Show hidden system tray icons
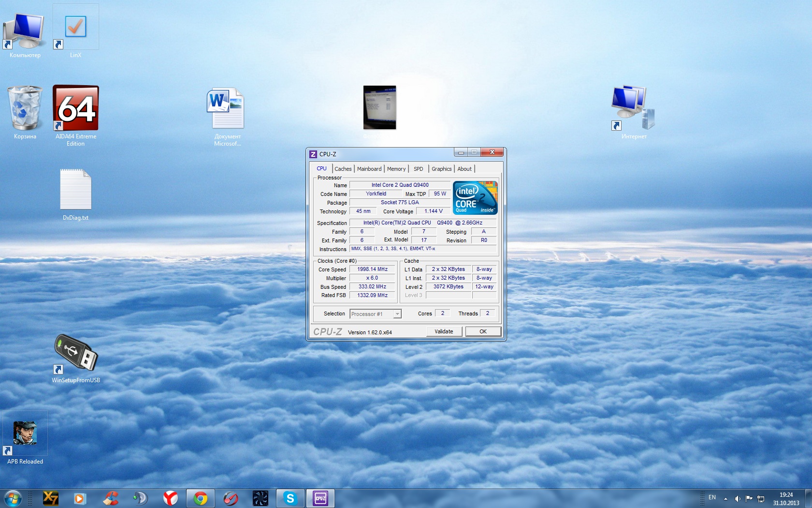Image resolution: width=812 pixels, height=508 pixels. click(725, 499)
